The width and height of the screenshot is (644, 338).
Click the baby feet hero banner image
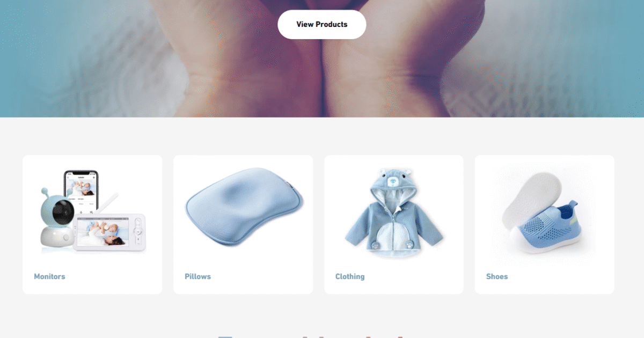pos(322,58)
